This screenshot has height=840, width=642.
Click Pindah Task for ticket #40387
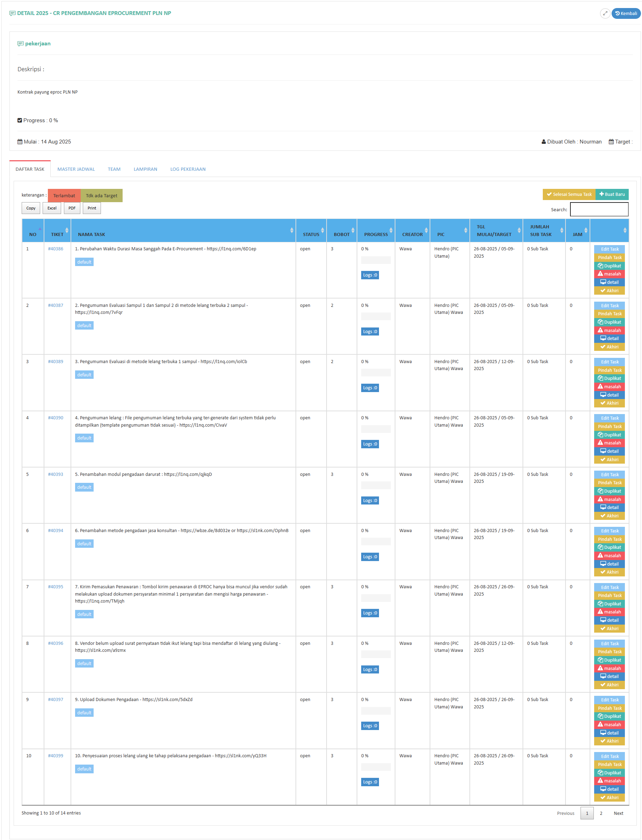(610, 314)
